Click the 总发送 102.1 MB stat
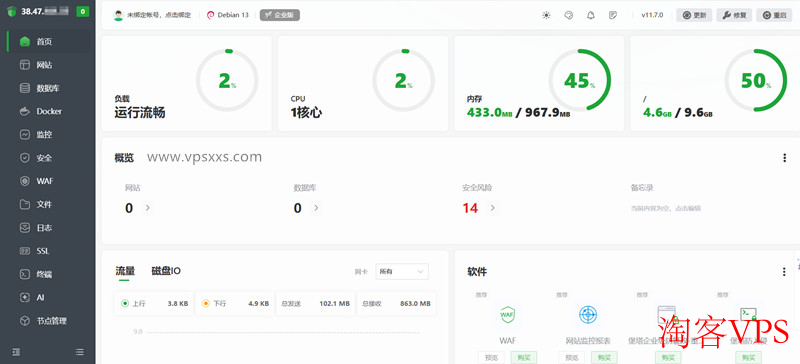 click(315, 303)
